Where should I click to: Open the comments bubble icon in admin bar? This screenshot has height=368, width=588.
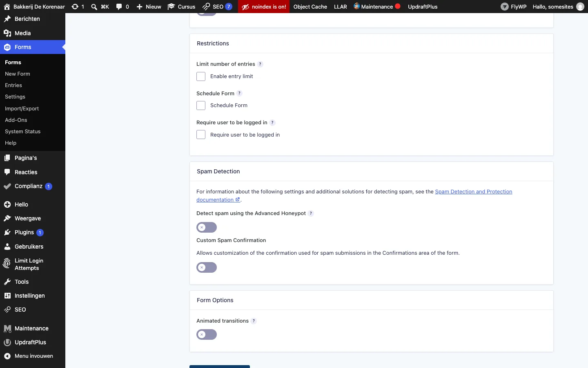point(119,7)
